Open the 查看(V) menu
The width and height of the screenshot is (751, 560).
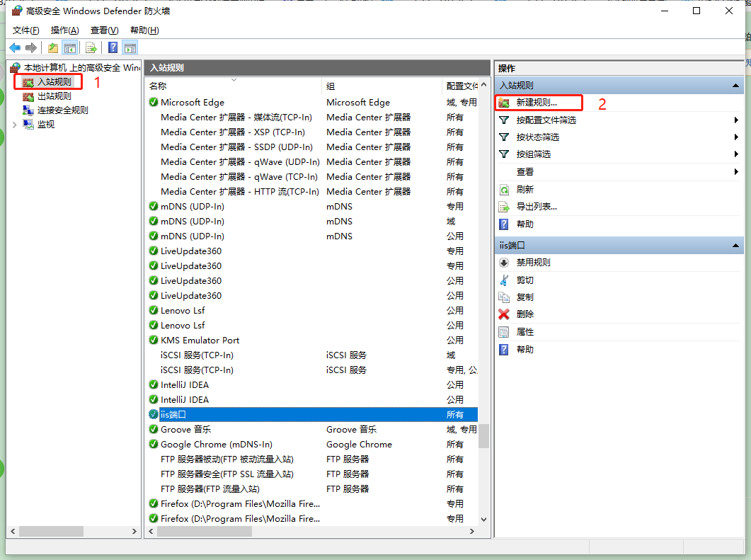click(x=105, y=30)
